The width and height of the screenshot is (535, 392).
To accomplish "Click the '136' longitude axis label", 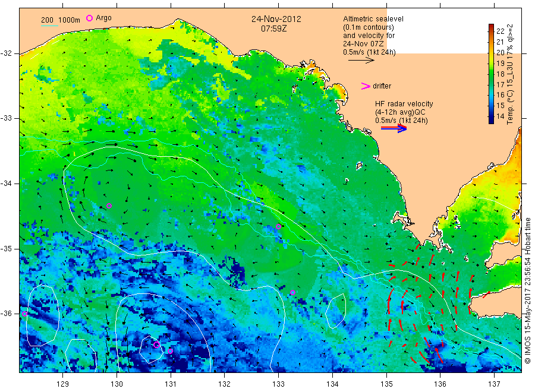I will click(440, 384).
